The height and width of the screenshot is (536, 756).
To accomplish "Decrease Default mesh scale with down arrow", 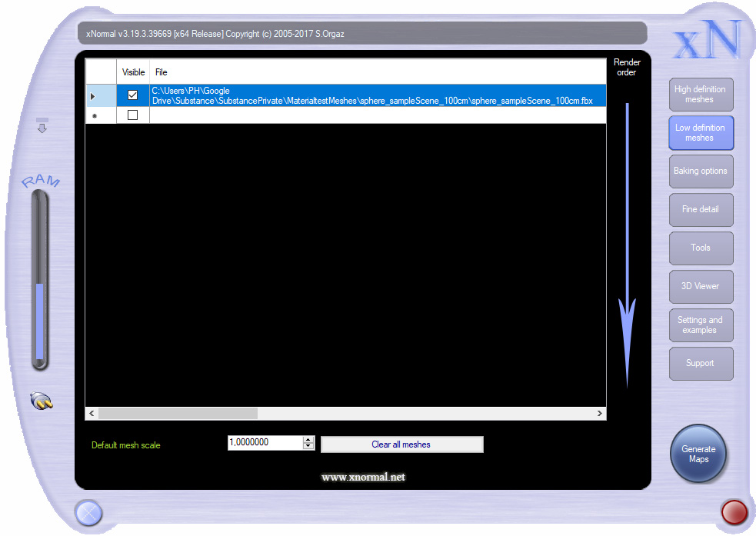I will pyautogui.click(x=309, y=447).
